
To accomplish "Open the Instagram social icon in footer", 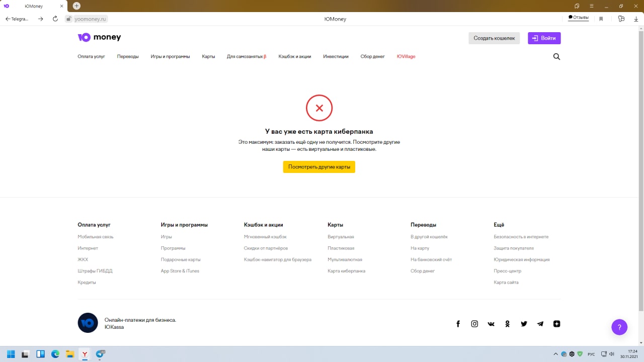I will [x=474, y=324].
